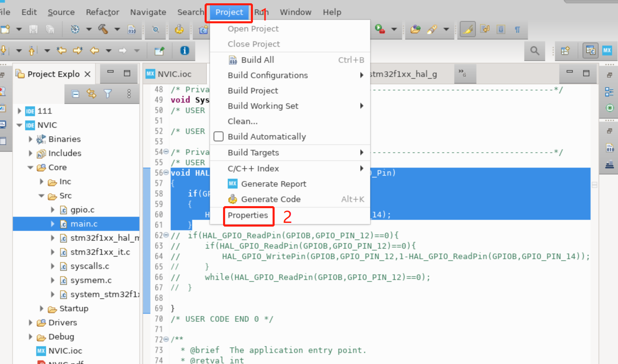The width and height of the screenshot is (618, 364).
Task: Open dropdown arrow next to Run external tools
Action: 394,29
